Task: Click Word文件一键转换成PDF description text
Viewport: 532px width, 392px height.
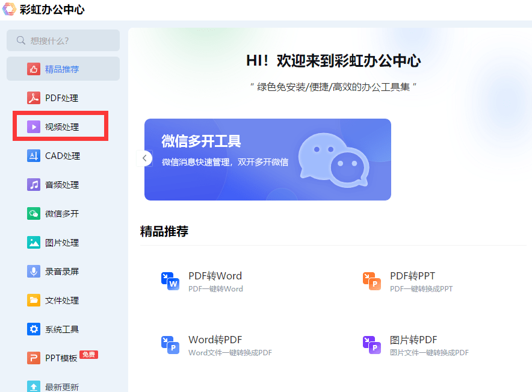Action: (x=230, y=353)
